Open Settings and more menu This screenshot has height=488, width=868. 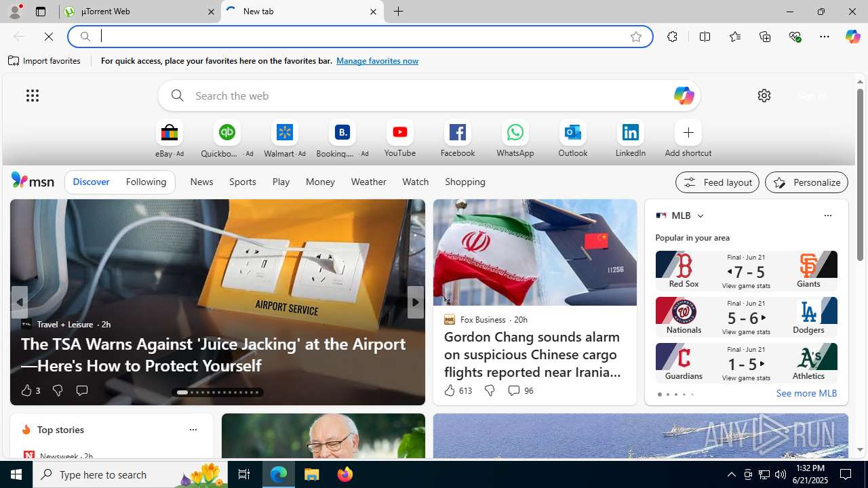tap(824, 37)
